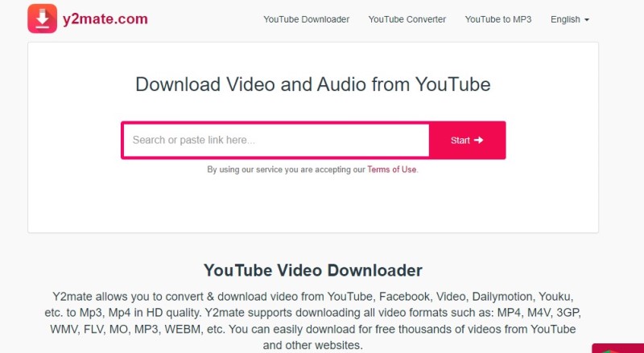The image size is (644, 353).
Task: Open the red floating widget at bottom corner
Action: 617,348
